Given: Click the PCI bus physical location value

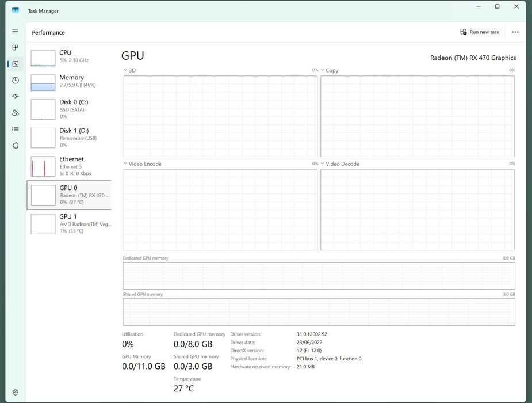Looking at the screenshot, I should pyautogui.click(x=329, y=359).
